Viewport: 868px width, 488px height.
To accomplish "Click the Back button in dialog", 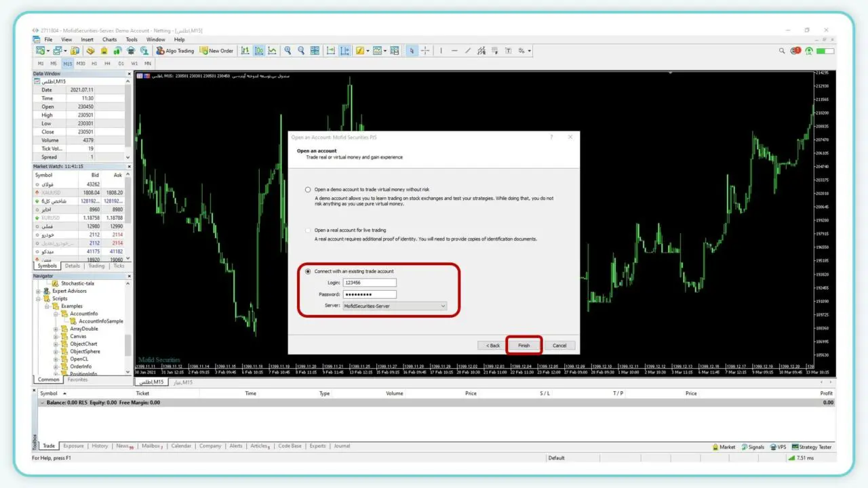I will [x=492, y=346].
